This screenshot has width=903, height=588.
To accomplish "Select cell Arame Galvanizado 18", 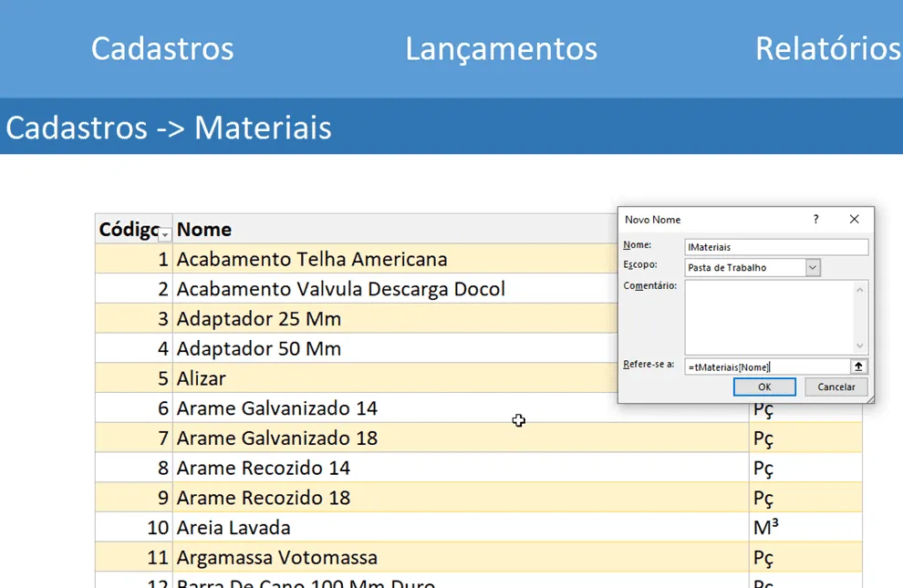I will click(461, 438).
